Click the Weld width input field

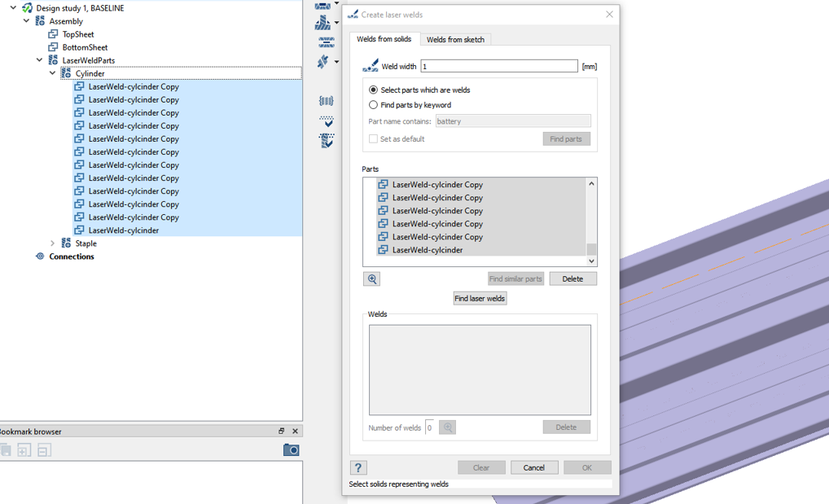[x=498, y=66]
